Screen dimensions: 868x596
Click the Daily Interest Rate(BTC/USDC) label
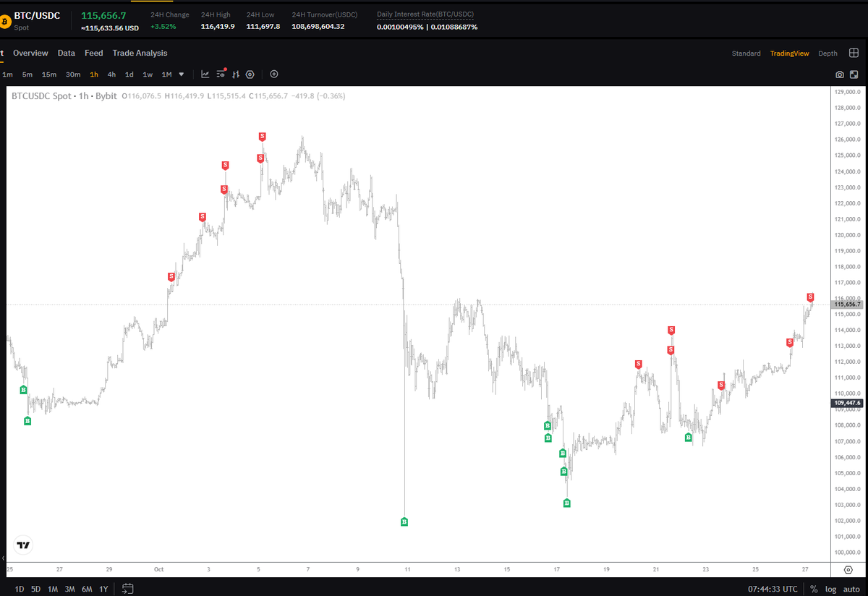pos(425,14)
